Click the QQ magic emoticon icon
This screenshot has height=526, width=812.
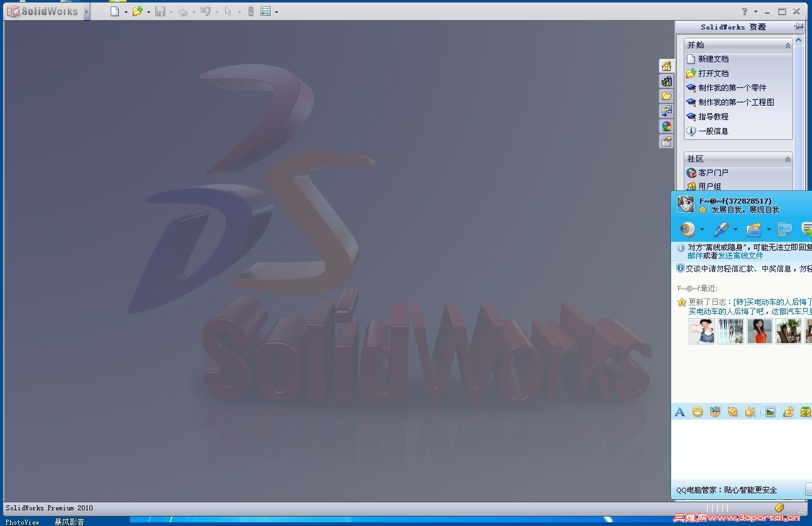(x=715, y=412)
